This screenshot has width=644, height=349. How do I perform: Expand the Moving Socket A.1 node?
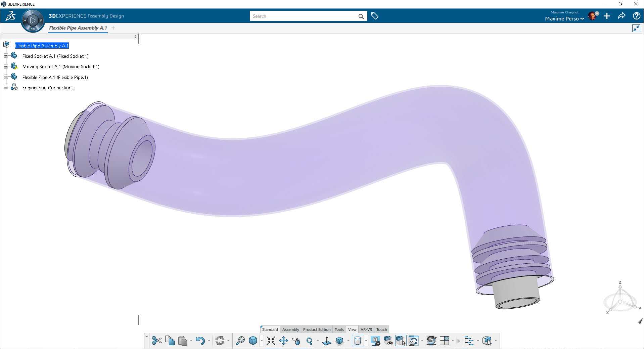pos(6,67)
